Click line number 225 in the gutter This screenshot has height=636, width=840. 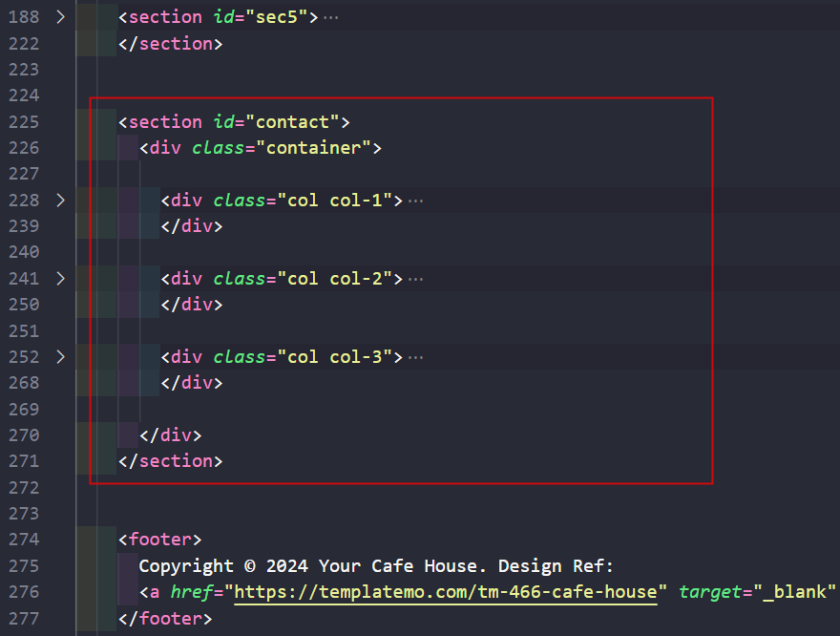[x=24, y=122]
